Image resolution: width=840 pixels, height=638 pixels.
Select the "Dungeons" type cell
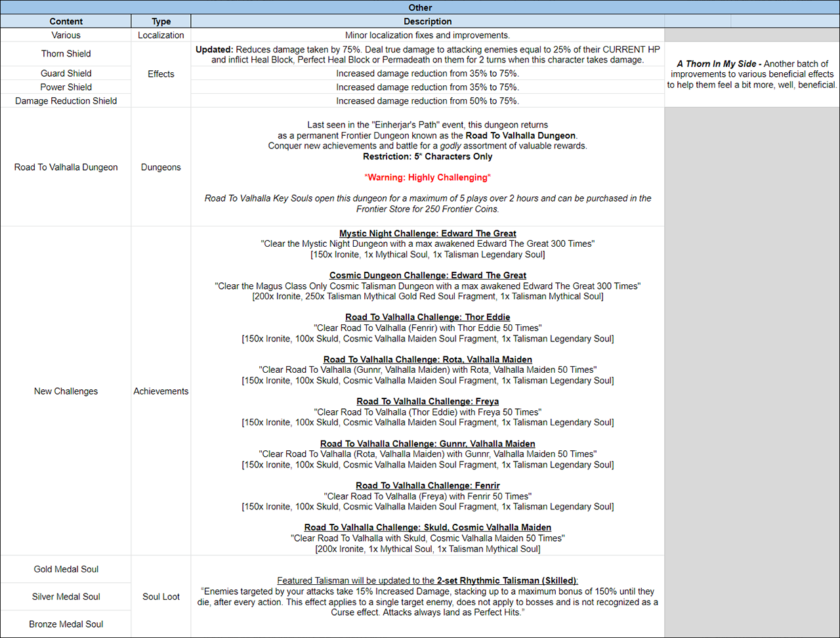coord(161,167)
